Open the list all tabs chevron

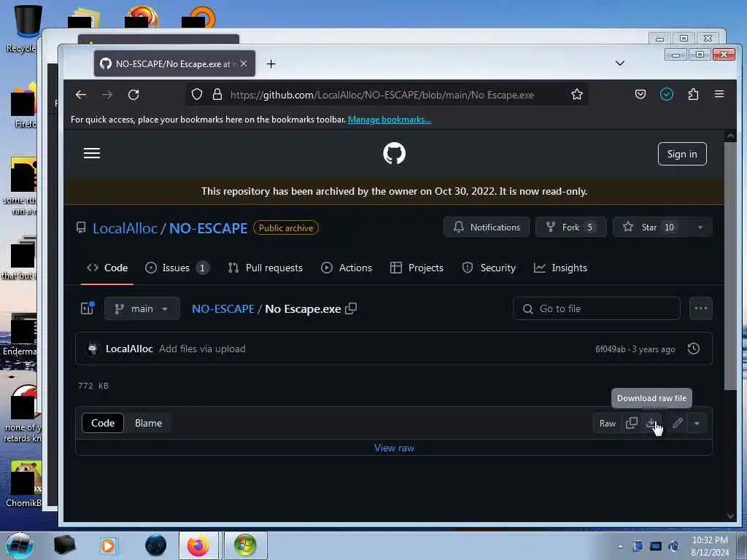tap(620, 63)
